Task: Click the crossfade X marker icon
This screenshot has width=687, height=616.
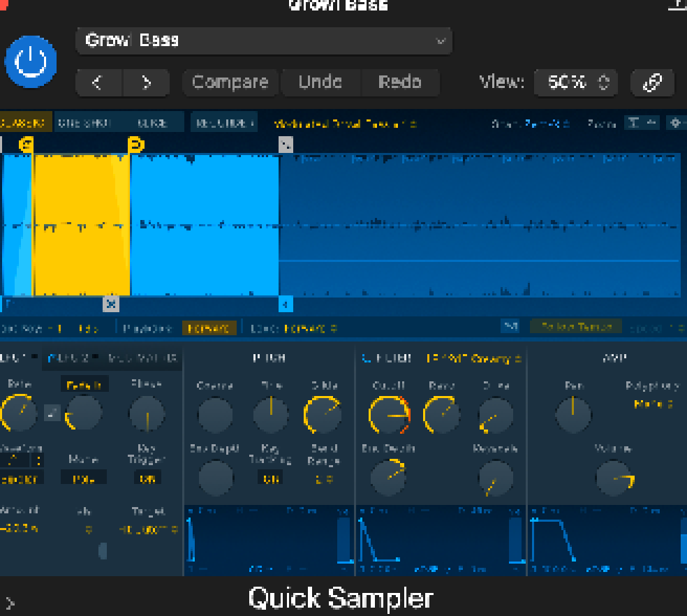Action: point(111,304)
